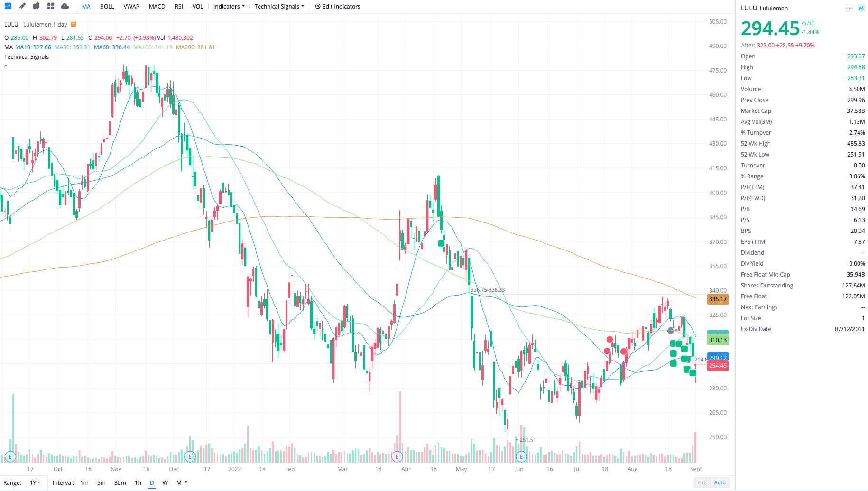This screenshot has height=491, width=868.
Task: Activate the pencil drawing tool
Action: coord(22,6)
